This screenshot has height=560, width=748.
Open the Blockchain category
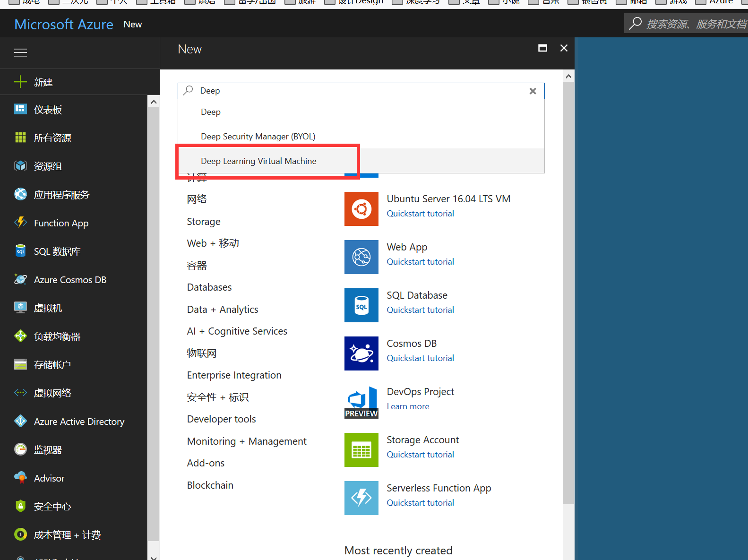tap(210, 485)
